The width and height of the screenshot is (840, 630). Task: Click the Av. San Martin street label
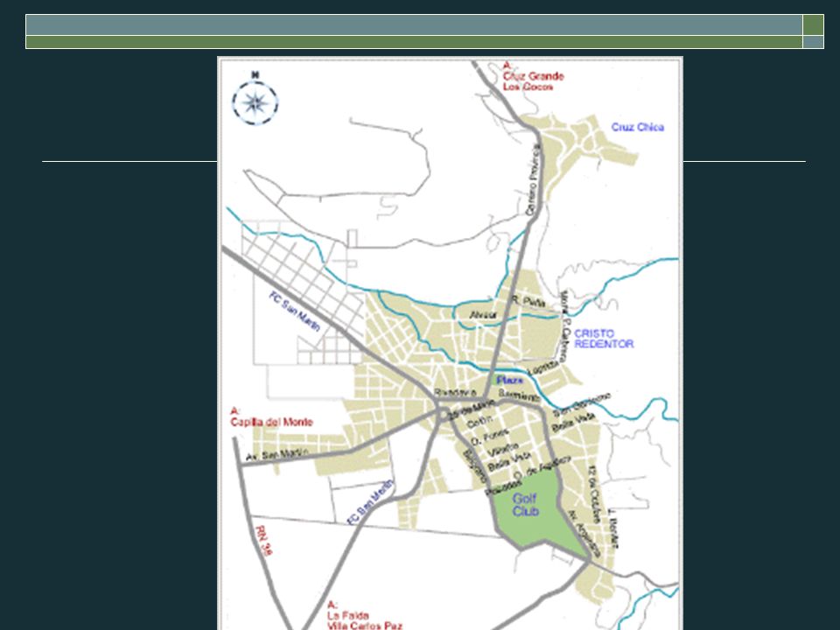coord(277,455)
